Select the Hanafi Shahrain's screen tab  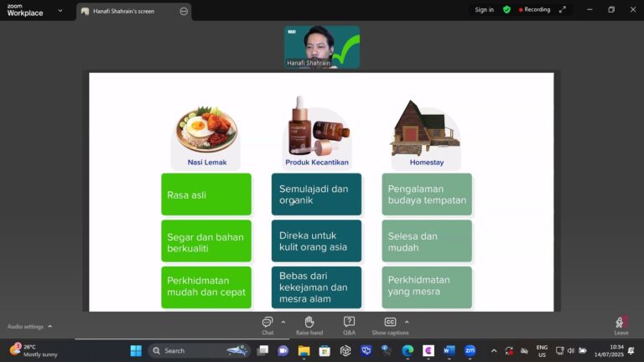coord(126,11)
